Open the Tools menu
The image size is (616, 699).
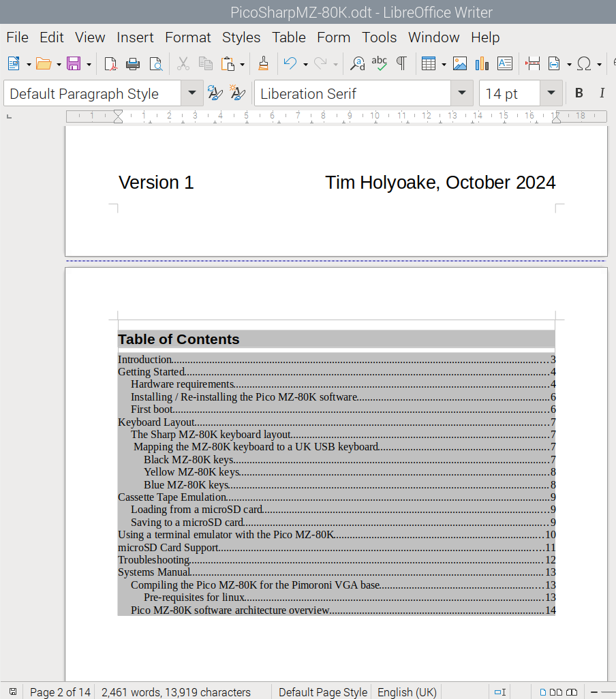[379, 37]
